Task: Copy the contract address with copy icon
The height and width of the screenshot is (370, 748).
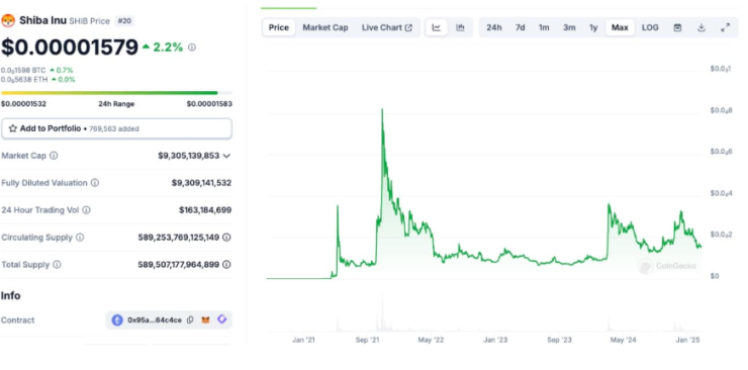Action: [190, 320]
